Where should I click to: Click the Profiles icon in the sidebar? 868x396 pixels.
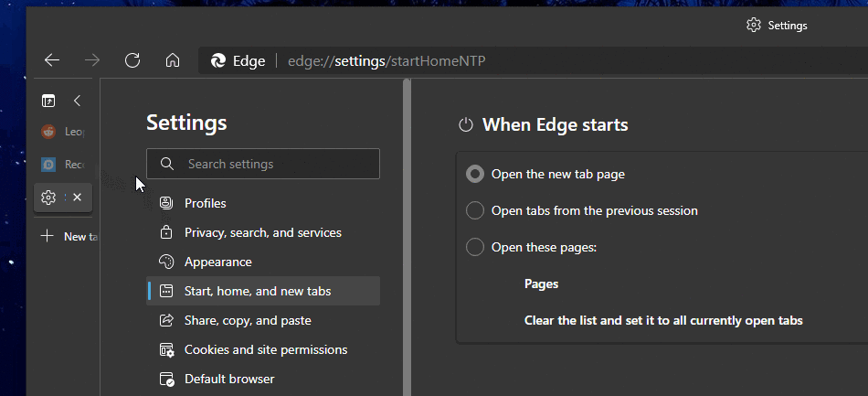166,203
